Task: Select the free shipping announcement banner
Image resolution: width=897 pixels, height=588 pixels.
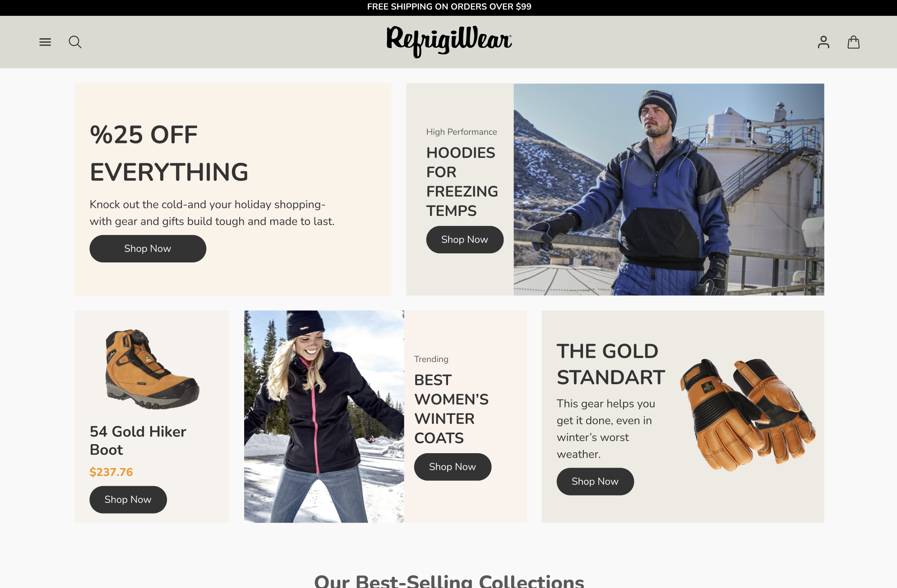Action: click(448, 7)
